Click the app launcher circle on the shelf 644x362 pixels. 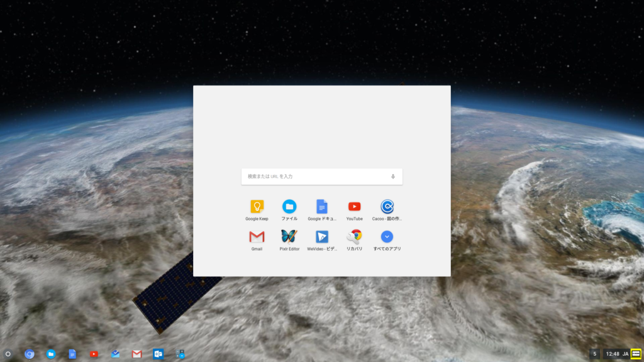[6, 354]
